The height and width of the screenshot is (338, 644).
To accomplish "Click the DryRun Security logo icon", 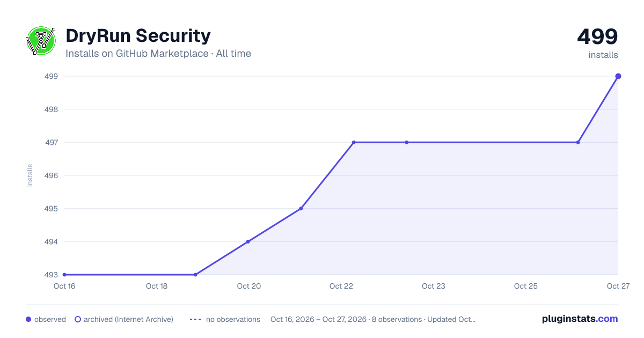I will [41, 41].
